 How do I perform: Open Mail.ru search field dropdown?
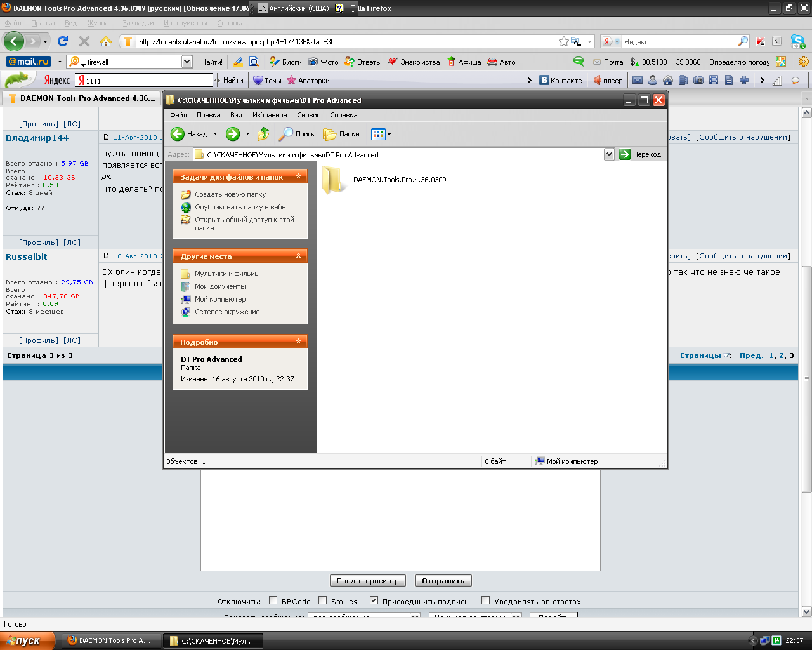coord(187,62)
